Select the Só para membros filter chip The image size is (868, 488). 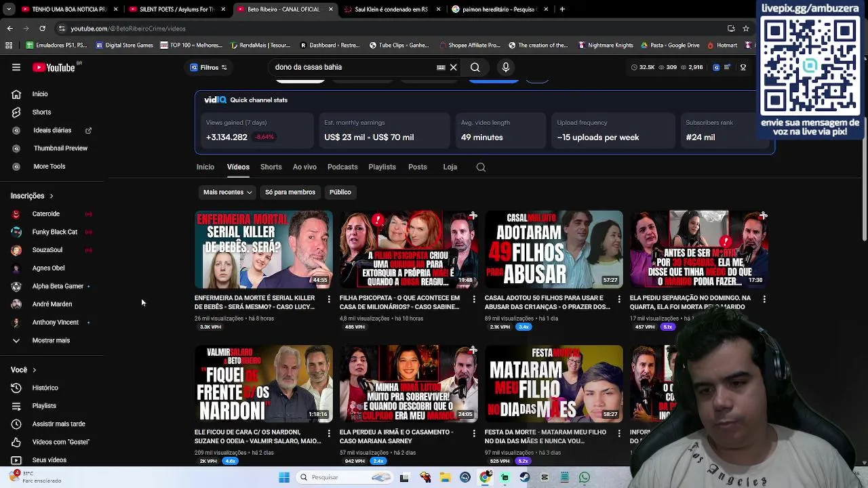290,192
